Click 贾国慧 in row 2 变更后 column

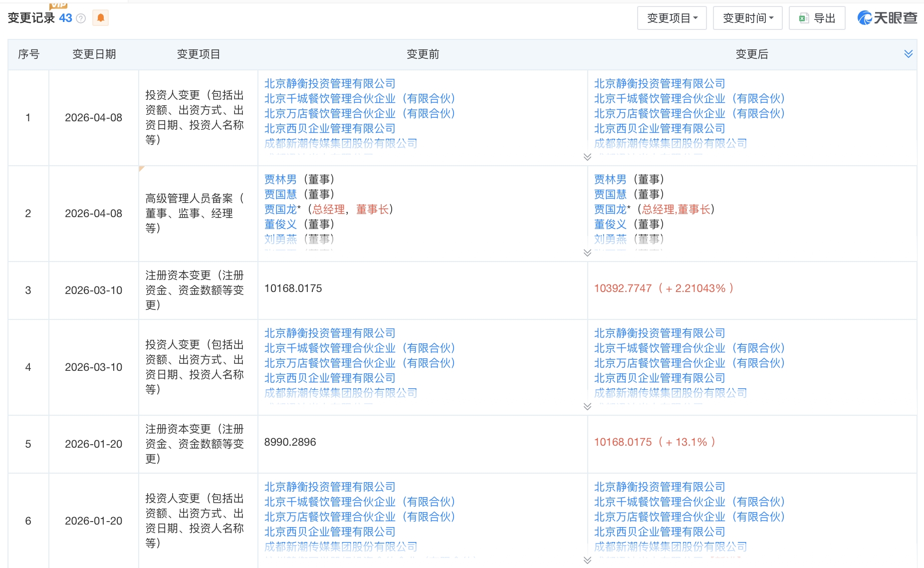click(610, 194)
